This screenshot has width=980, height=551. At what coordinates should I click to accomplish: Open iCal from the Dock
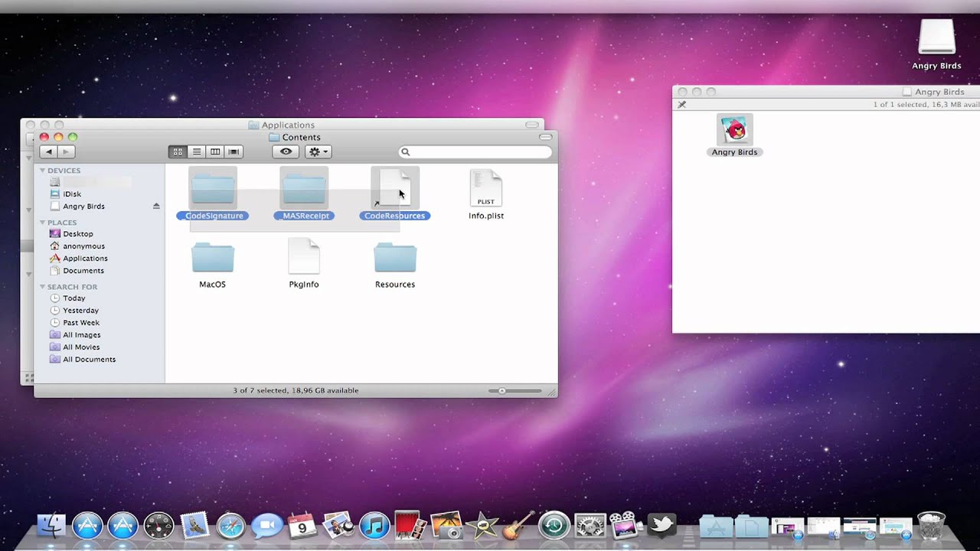point(302,526)
